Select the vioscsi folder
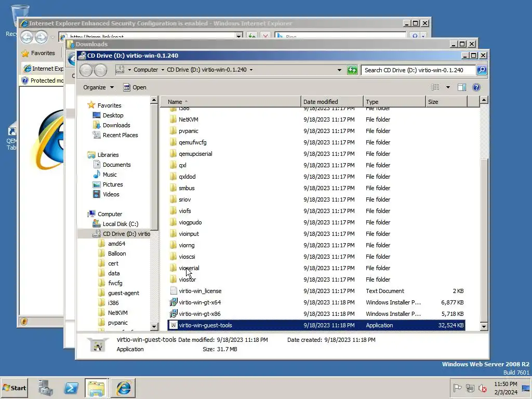This screenshot has height=399, width=532. pos(187,257)
